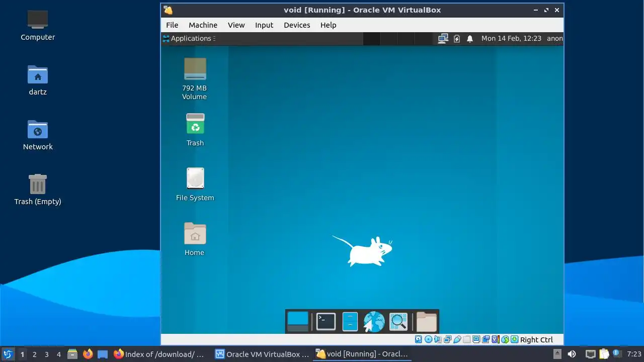Open the Devices menu
Screen dimensions: 644x362
click(x=297, y=25)
